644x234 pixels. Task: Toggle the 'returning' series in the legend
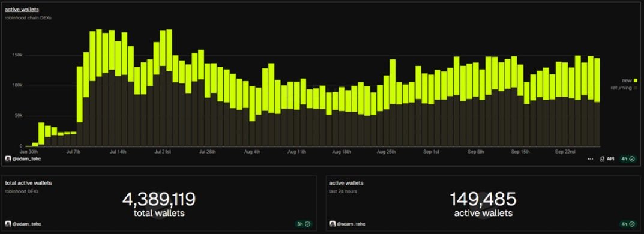click(x=624, y=88)
